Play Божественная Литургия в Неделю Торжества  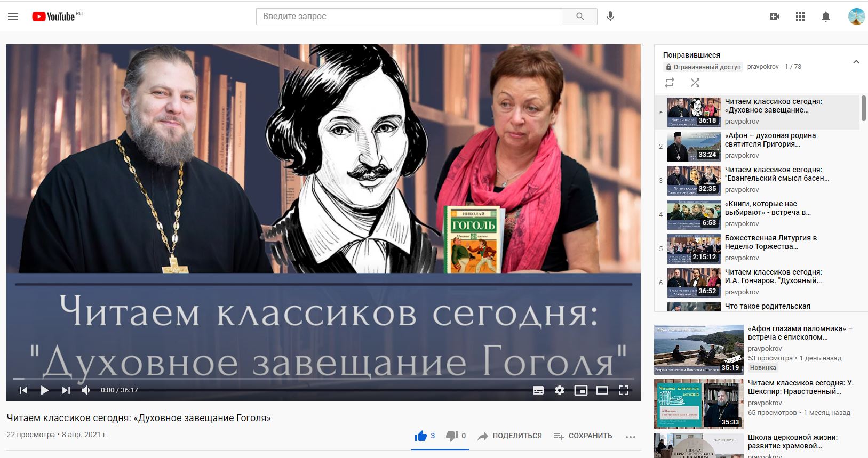click(x=757, y=248)
